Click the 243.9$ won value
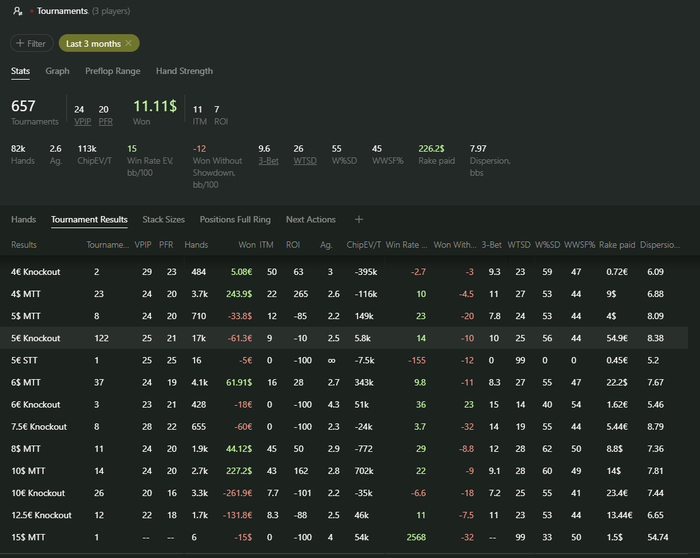Screen dimensions: 700x558 [x=239, y=294]
